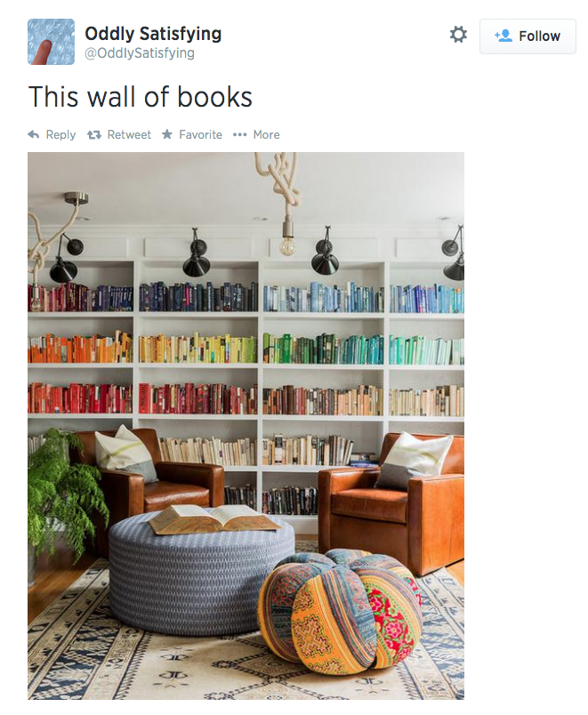Click the three-dot ellipsis icon

tap(239, 134)
